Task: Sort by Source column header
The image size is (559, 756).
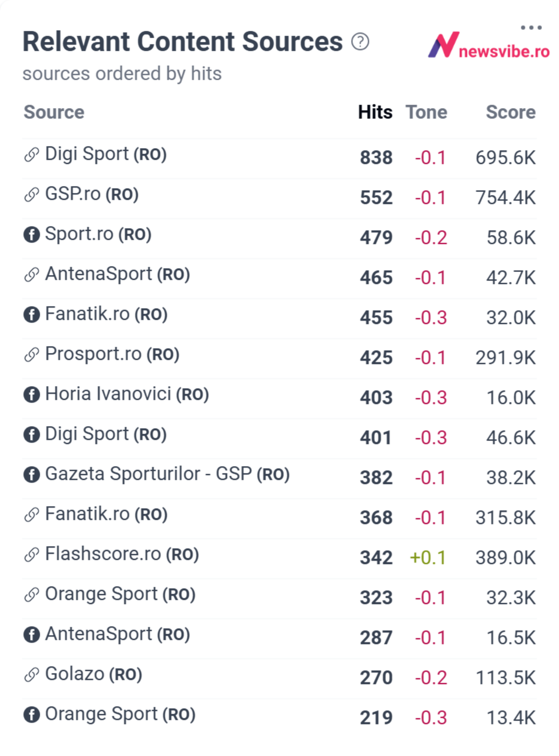Action: tap(54, 112)
